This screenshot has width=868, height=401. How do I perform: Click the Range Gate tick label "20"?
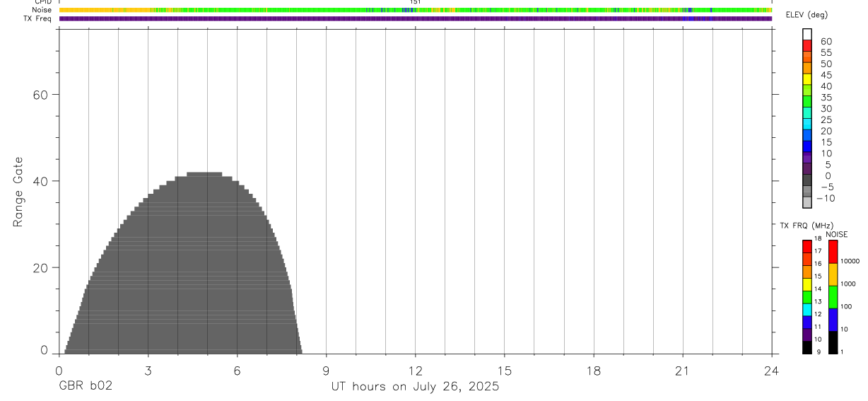coord(40,267)
